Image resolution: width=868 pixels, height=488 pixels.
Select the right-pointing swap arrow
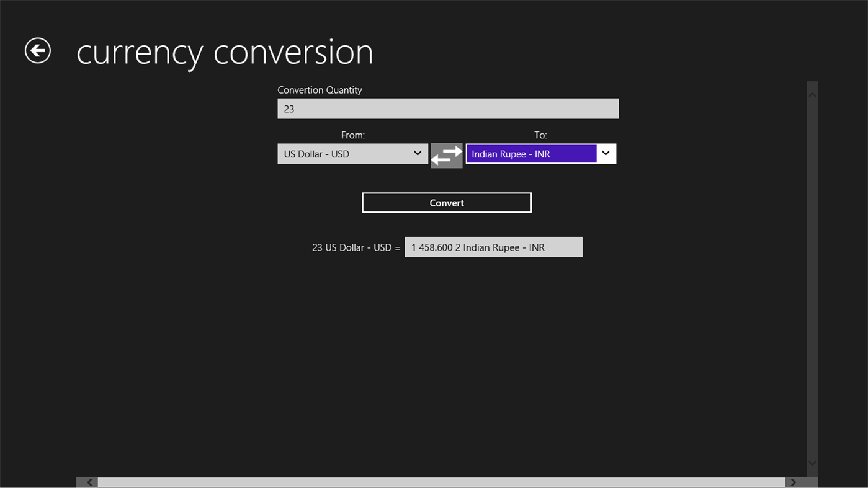tap(453, 151)
